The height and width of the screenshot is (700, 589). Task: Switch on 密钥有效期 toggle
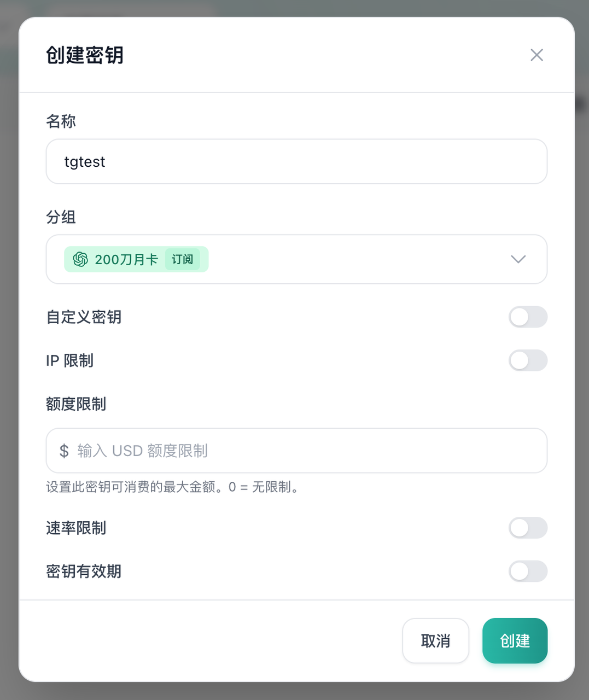528,571
